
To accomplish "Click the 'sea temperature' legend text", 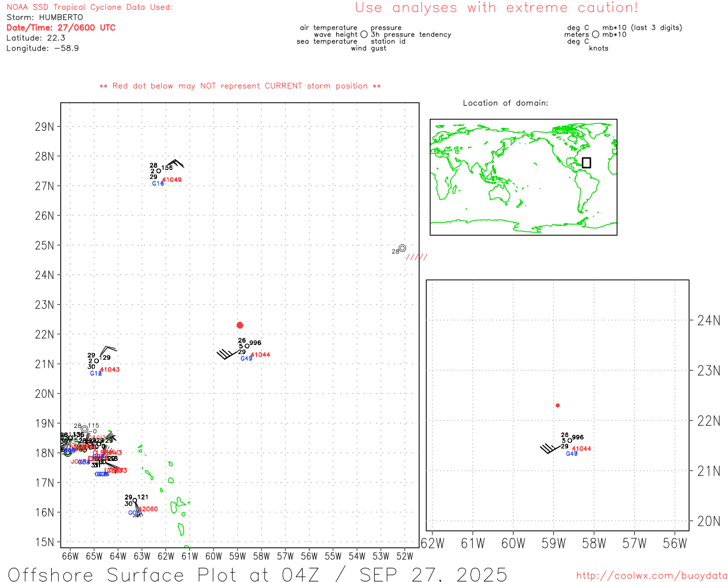I will [x=327, y=41].
